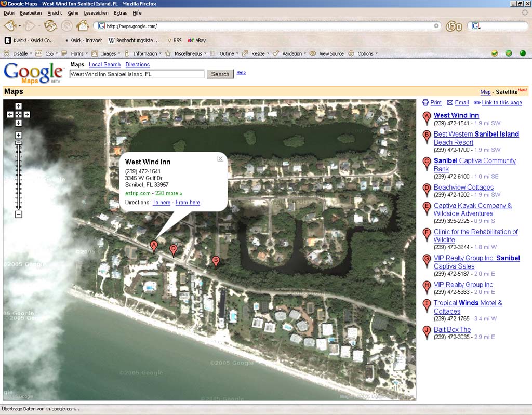Click the '220 more' link
532x415 pixels.
(x=169, y=193)
